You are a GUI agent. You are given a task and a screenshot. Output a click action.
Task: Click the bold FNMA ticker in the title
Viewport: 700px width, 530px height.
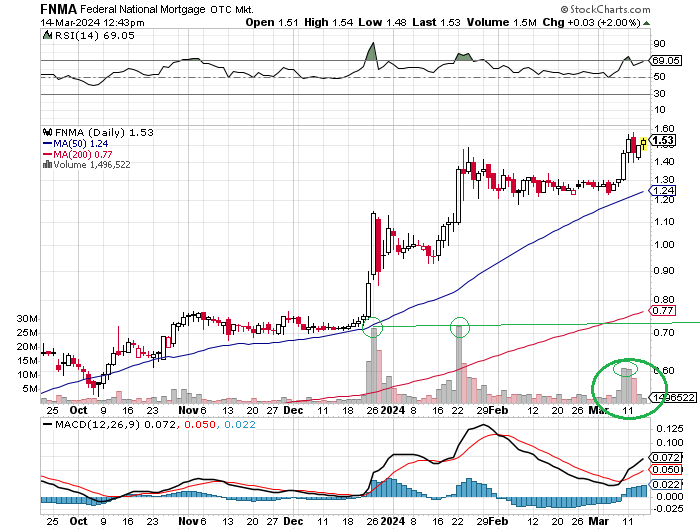point(58,9)
